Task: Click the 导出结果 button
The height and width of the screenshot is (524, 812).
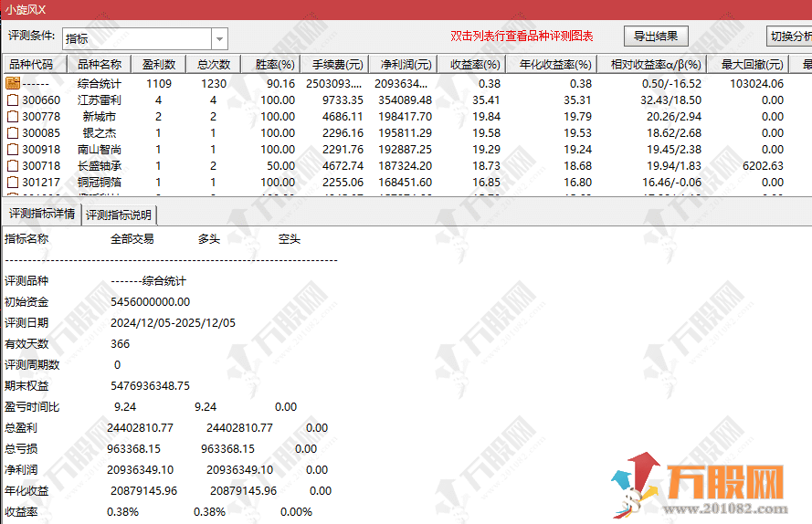Action: [x=656, y=37]
